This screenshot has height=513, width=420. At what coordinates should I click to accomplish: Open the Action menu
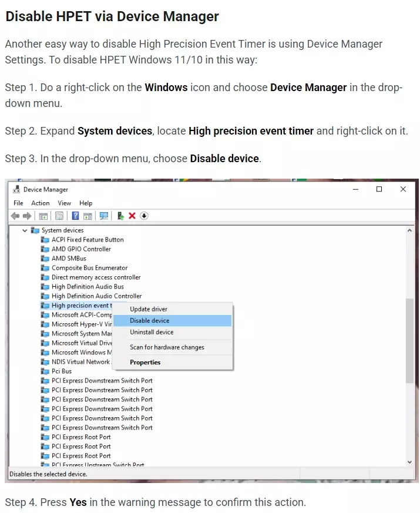(x=40, y=203)
